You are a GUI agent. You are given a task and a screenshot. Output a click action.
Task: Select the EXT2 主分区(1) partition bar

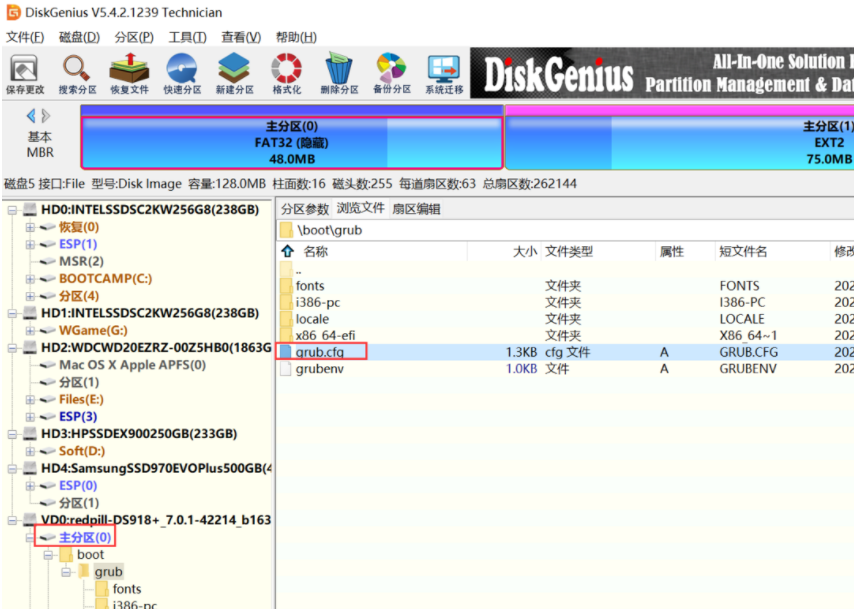coord(680,143)
